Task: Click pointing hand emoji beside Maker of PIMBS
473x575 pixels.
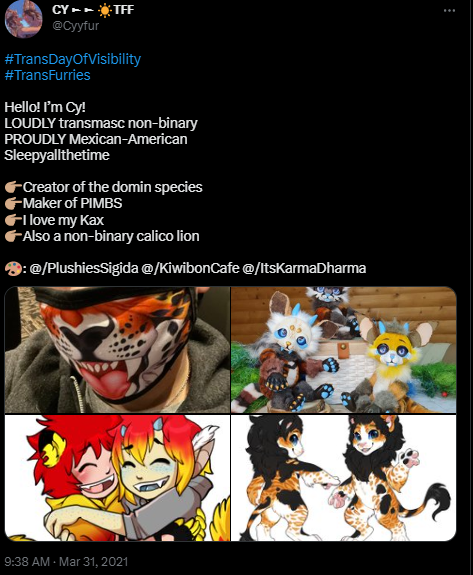Action: pyautogui.click(x=13, y=203)
